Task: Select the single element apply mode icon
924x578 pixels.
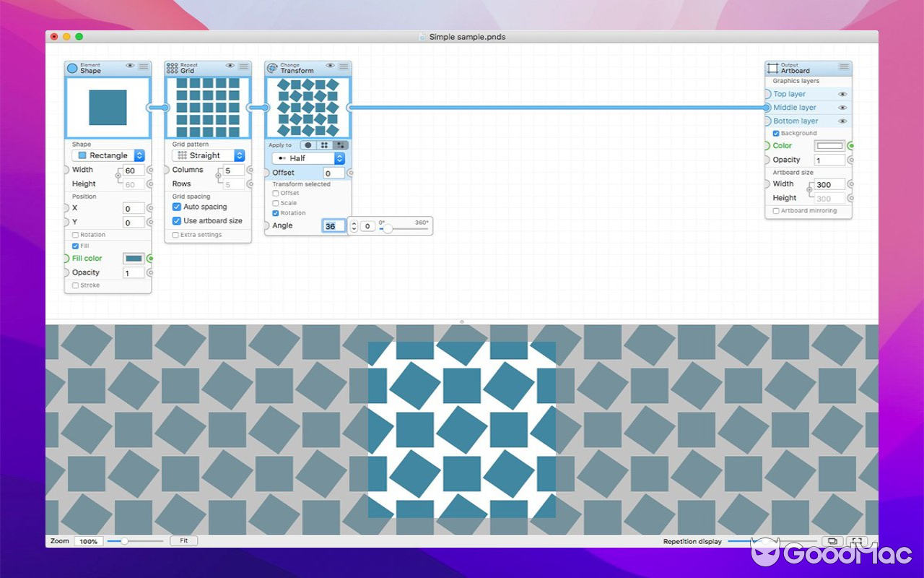Action: coord(308,145)
